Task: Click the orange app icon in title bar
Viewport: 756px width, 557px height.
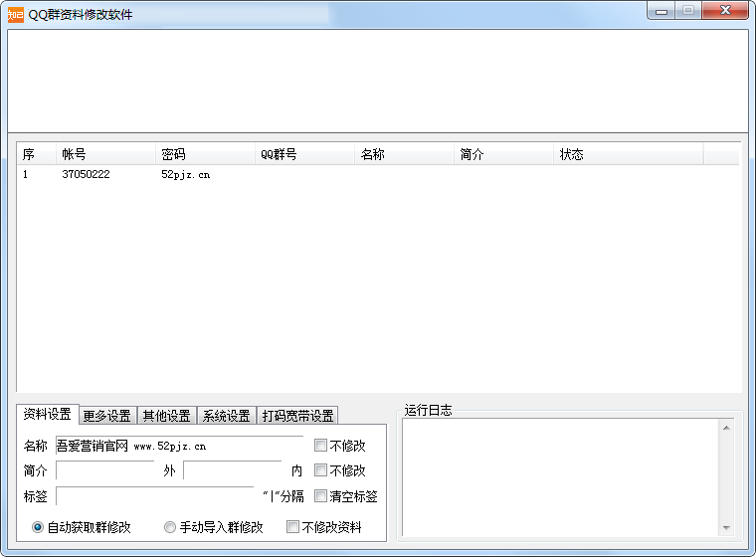Action: [15, 14]
